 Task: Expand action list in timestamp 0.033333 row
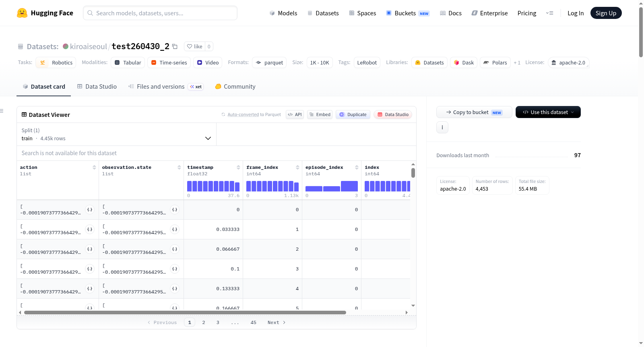coord(90,229)
